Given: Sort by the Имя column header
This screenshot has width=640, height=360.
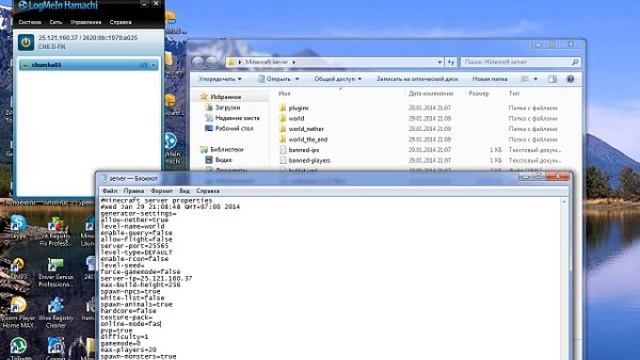Looking at the screenshot, I should pyautogui.click(x=284, y=93).
